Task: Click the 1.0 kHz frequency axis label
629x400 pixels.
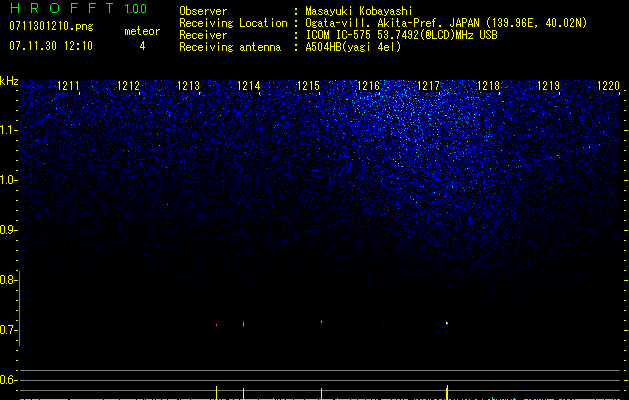Action: 8,180
